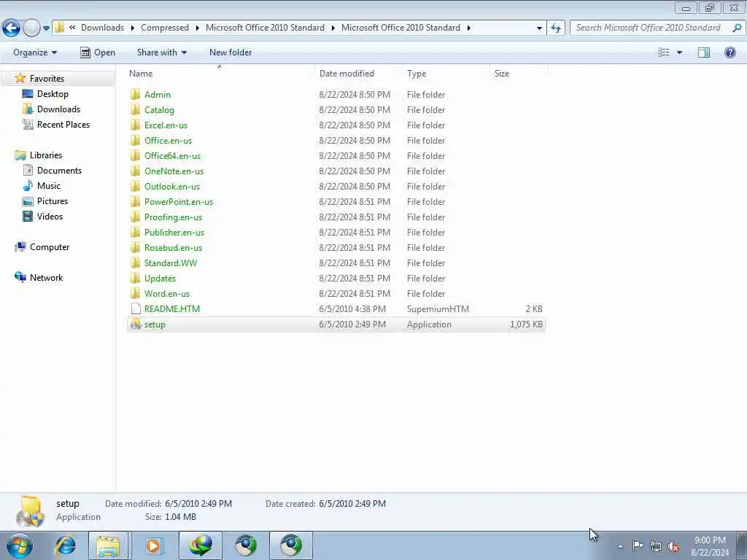Select the Catalog folder icon
This screenshot has width=747, height=560.
(x=135, y=109)
